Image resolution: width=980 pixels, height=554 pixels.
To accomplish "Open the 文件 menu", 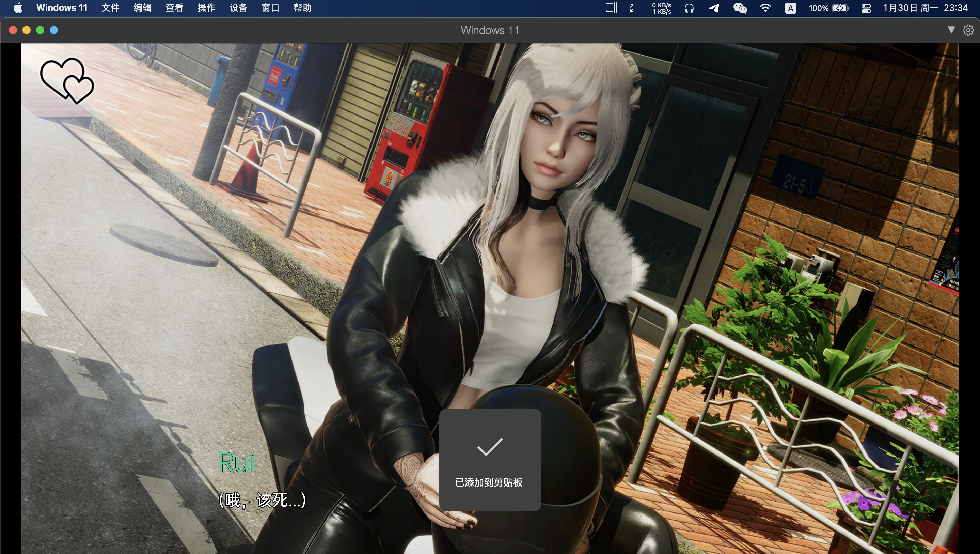I will point(110,8).
